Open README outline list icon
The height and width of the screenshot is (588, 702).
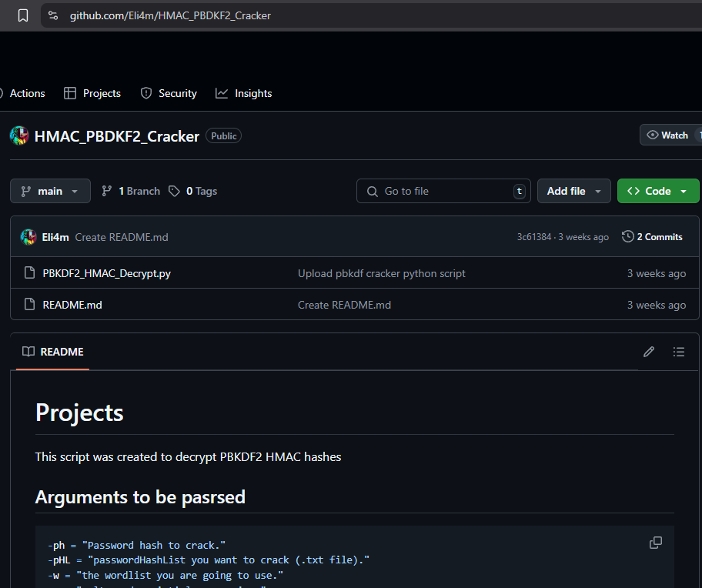678,352
